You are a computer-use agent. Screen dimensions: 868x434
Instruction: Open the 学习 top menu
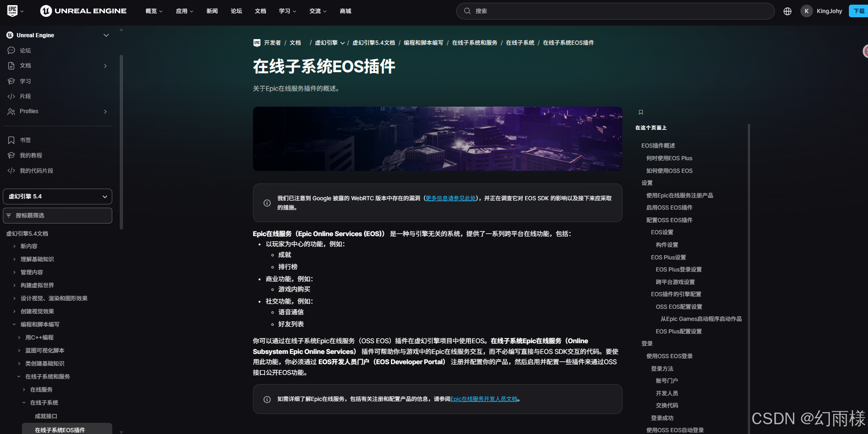point(287,11)
